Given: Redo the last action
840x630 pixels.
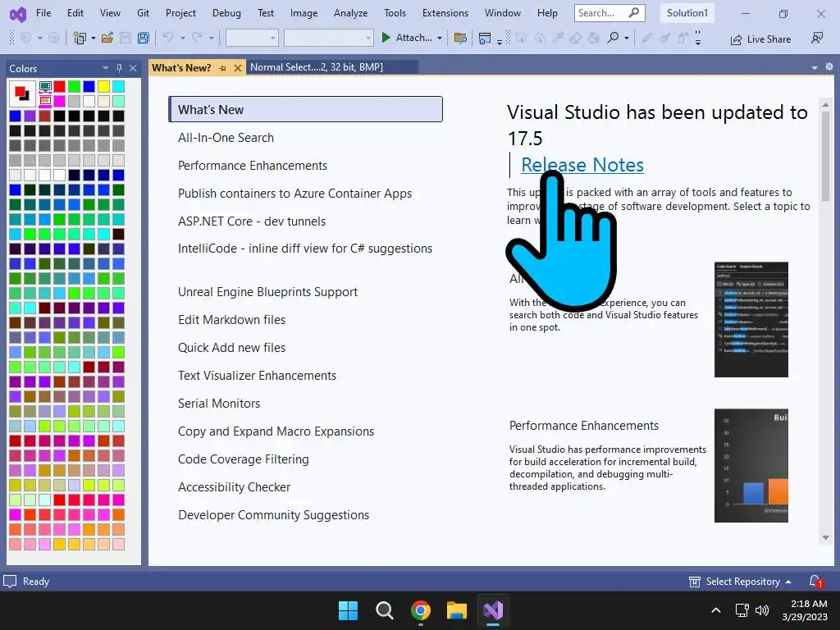Looking at the screenshot, I should click(x=197, y=38).
